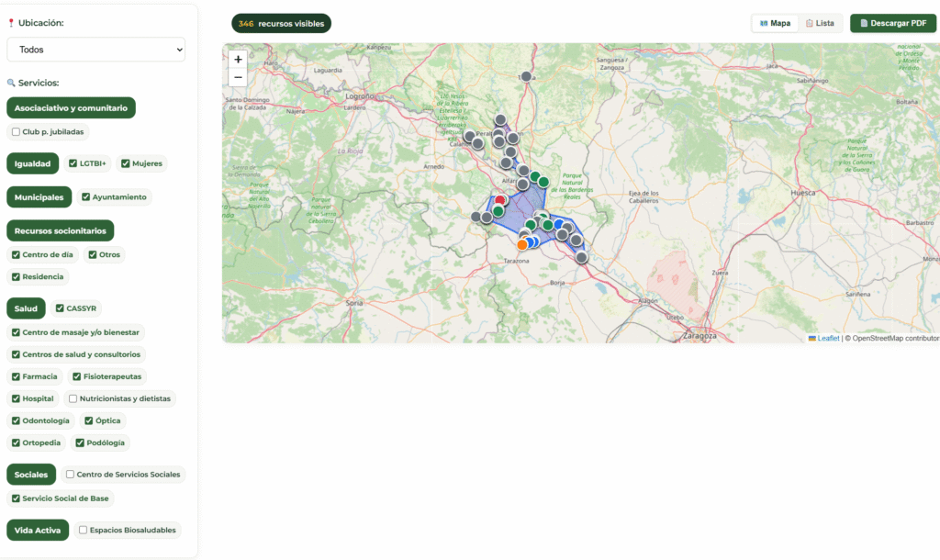Viewport: 940px width, 560px height.
Task: Switch to the Mapa view
Action: (x=775, y=23)
